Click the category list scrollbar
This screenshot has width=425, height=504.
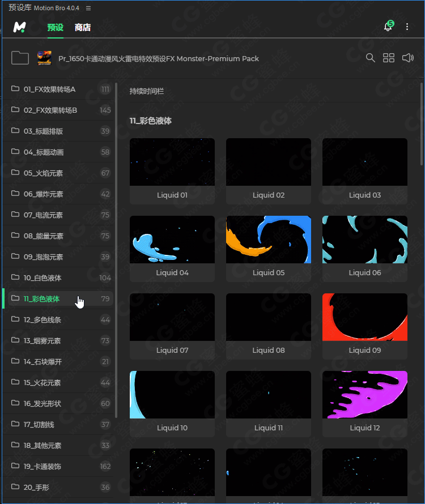tap(116, 251)
